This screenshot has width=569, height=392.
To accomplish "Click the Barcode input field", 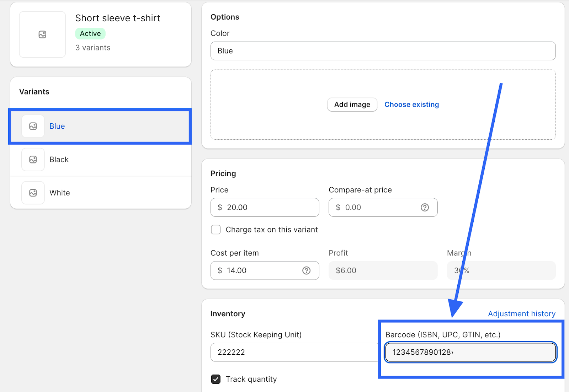I will (x=470, y=352).
